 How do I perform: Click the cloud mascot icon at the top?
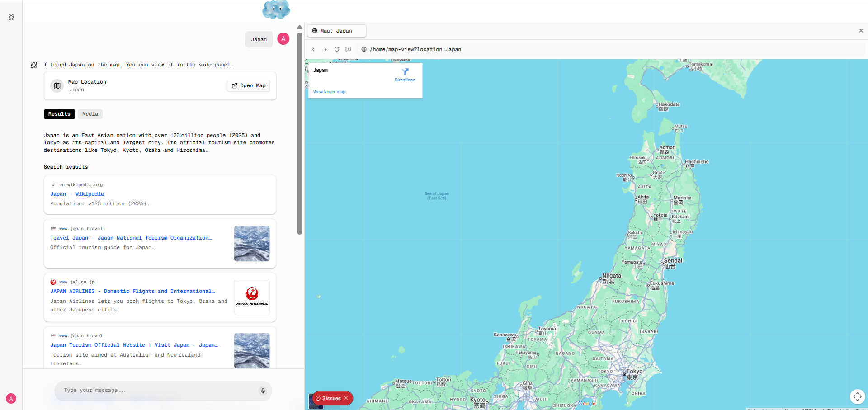[276, 9]
